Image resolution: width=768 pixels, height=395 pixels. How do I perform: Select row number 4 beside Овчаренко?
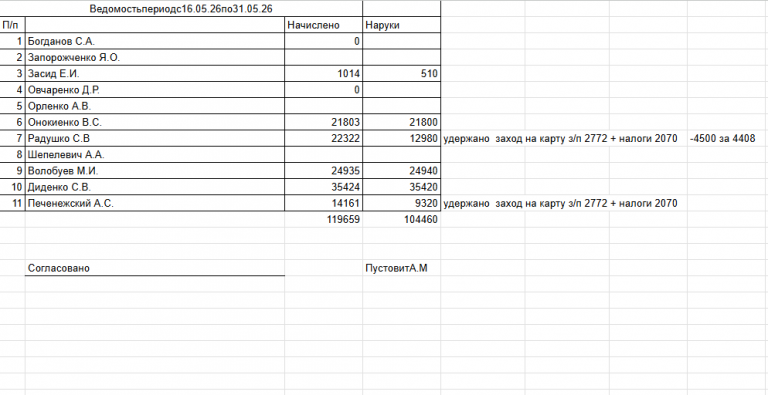click(x=12, y=90)
